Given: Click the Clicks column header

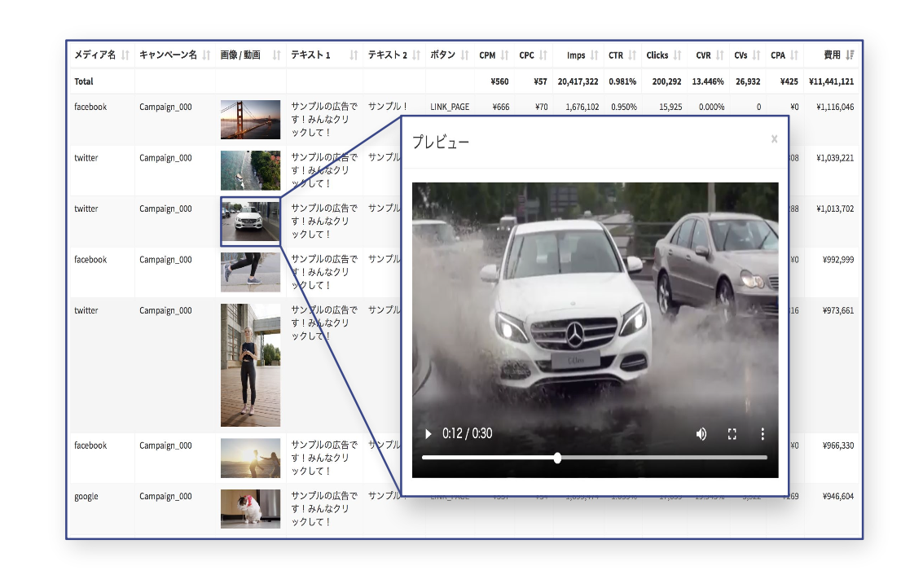Looking at the screenshot, I should coord(657,55).
